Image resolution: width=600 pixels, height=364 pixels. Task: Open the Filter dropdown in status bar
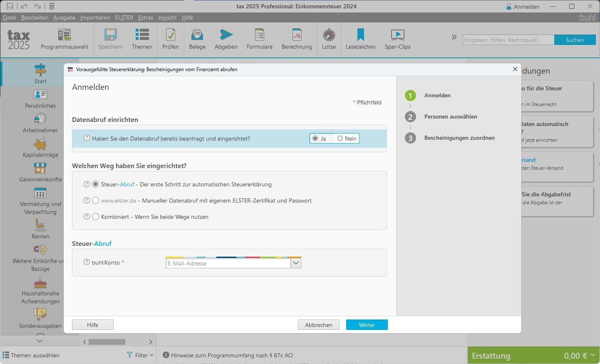click(x=140, y=355)
